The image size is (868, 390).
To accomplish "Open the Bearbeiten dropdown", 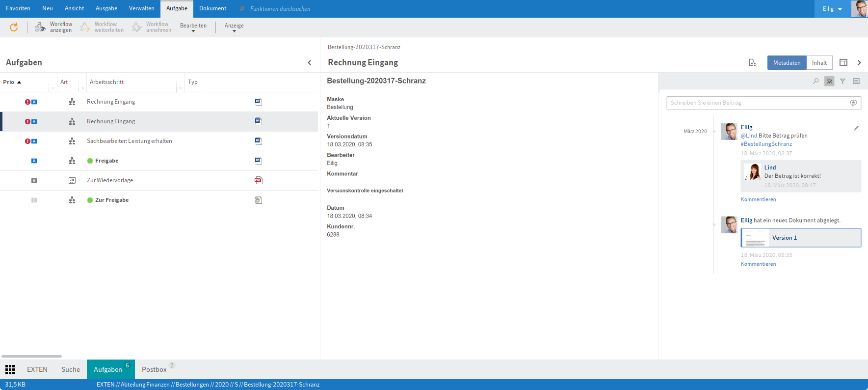I will coord(193,28).
